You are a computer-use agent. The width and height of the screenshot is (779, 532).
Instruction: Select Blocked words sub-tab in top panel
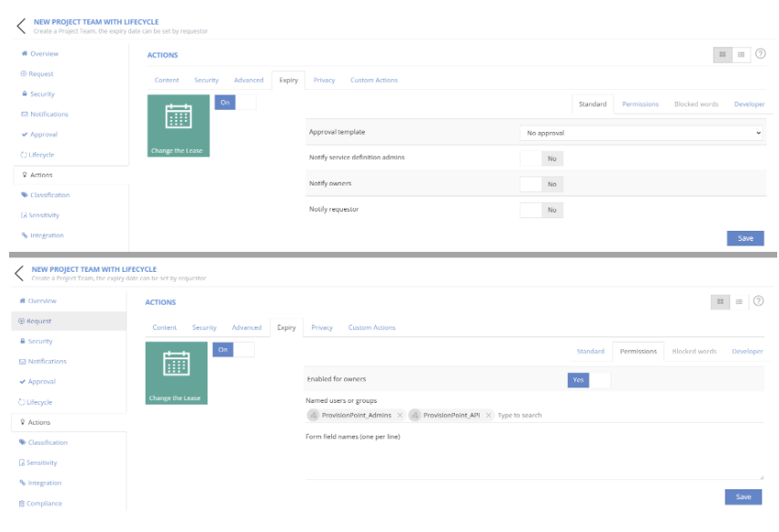[x=696, y=104]
